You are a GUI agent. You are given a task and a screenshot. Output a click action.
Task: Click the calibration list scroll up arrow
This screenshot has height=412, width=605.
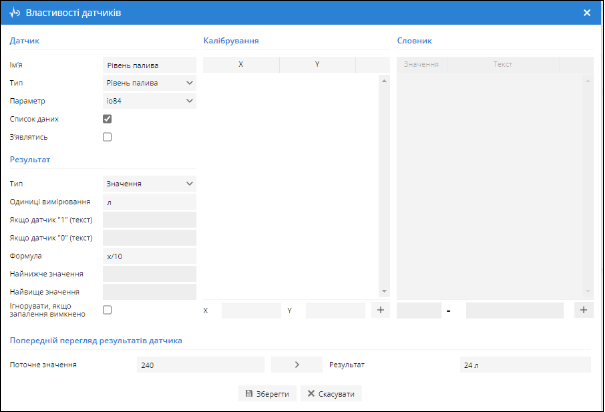click(x=384, y=81)
